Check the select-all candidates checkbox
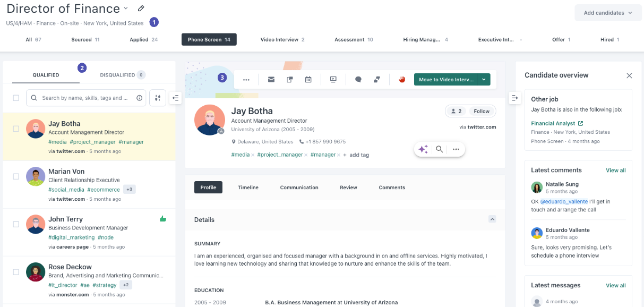 pyautogui.click(x=16, y=98)
